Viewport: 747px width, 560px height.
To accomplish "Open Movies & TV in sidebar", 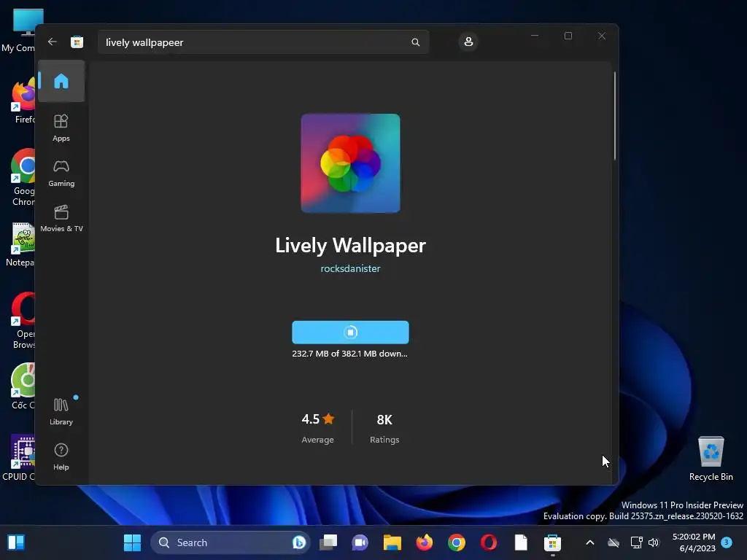I will coord(61,218).
